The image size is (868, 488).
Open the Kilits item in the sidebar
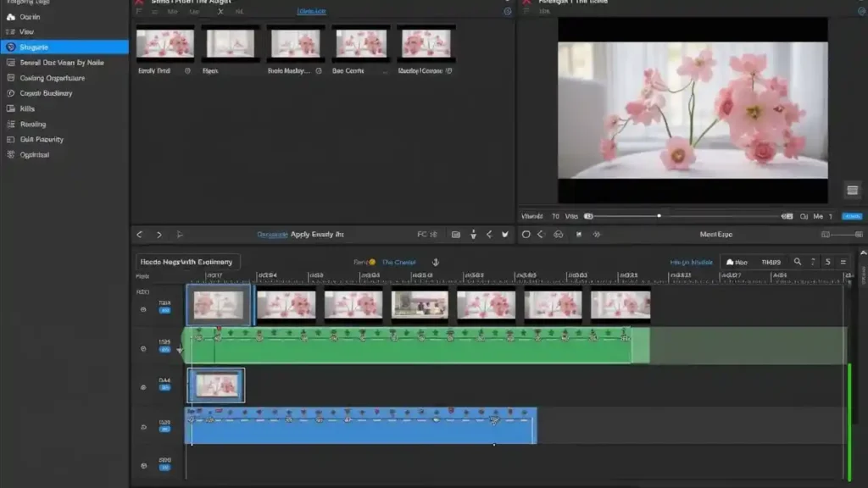[27, 108]
